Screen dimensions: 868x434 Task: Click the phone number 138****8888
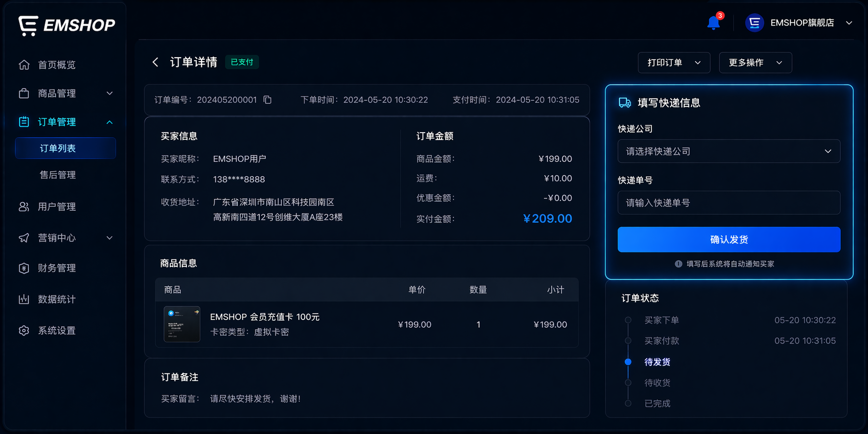[239, 180]
